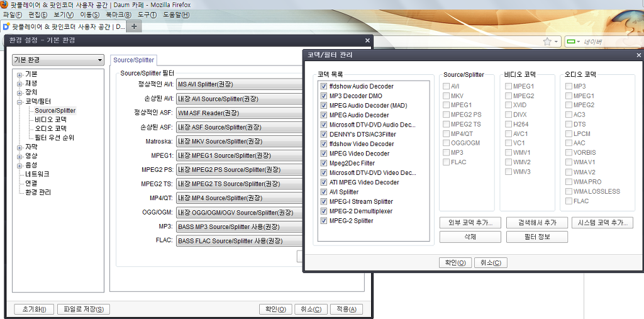The image size is (644, 319).
Task: Click 파일로 저장 button
Action: 84,309
